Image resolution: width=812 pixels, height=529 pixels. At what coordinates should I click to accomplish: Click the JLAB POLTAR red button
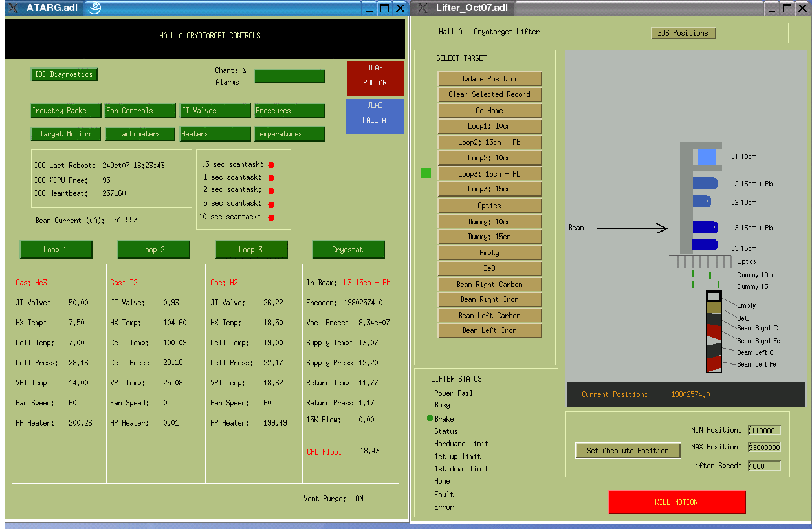(x=375, y=78)
